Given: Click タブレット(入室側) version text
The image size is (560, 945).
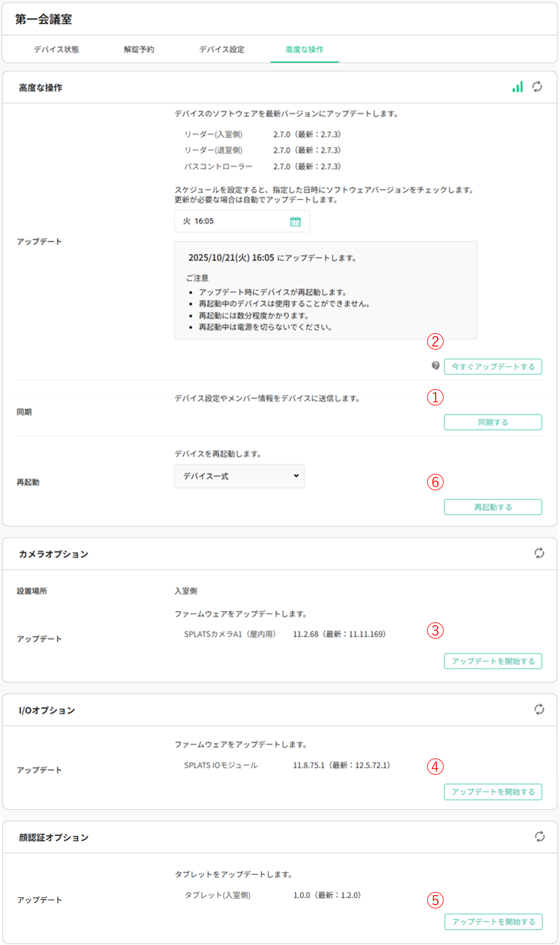Looking at the screenshot, I should [x=217, y=895].
